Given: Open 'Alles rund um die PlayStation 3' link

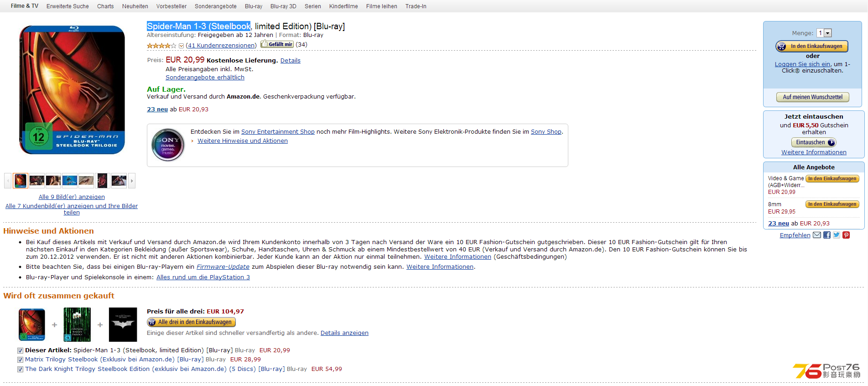Looking at the screenshot, I should (203, 277).
